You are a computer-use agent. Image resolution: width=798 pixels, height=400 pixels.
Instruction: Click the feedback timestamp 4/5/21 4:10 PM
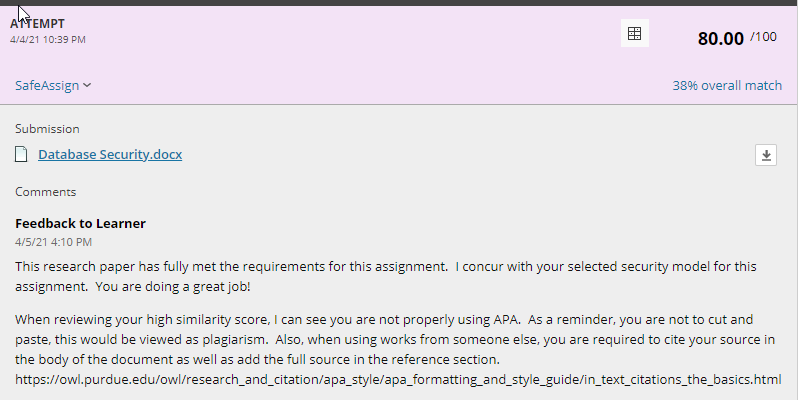(53, 242)
